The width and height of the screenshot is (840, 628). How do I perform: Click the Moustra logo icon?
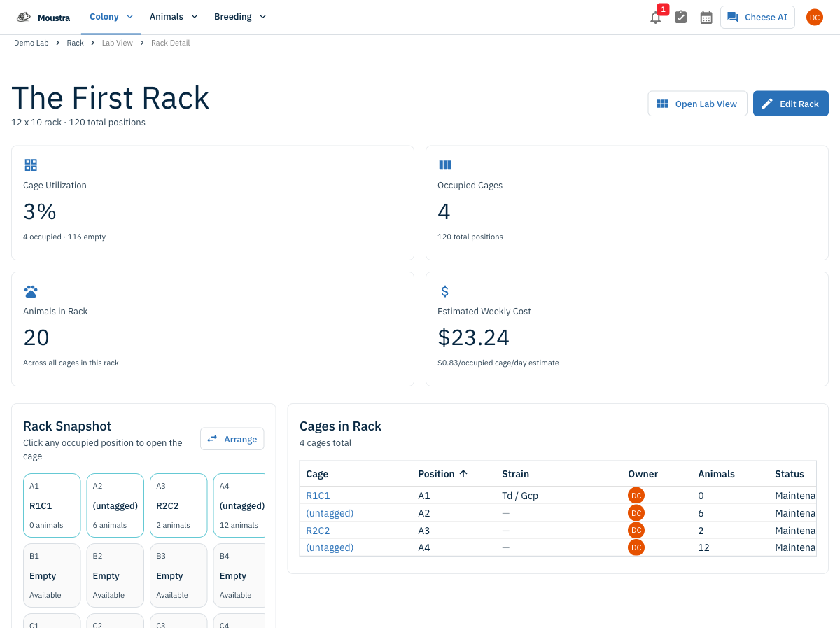pyautogui.click(x=24, y=17)
